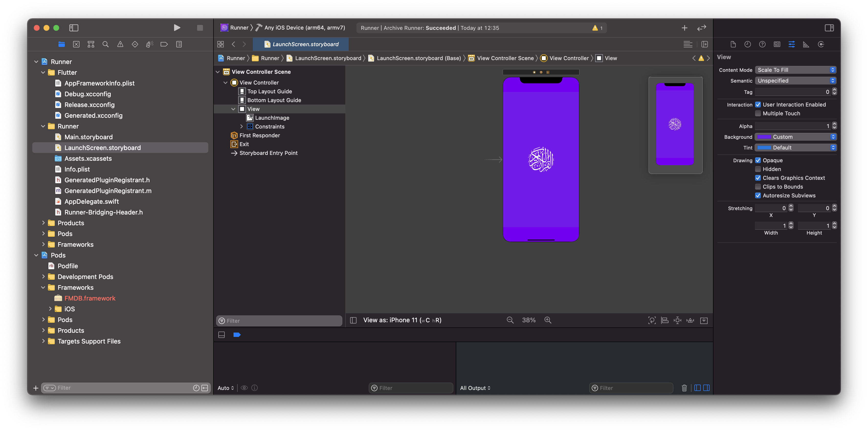Click the Library plus button
The image size is (868, 431).
[684, 28]
